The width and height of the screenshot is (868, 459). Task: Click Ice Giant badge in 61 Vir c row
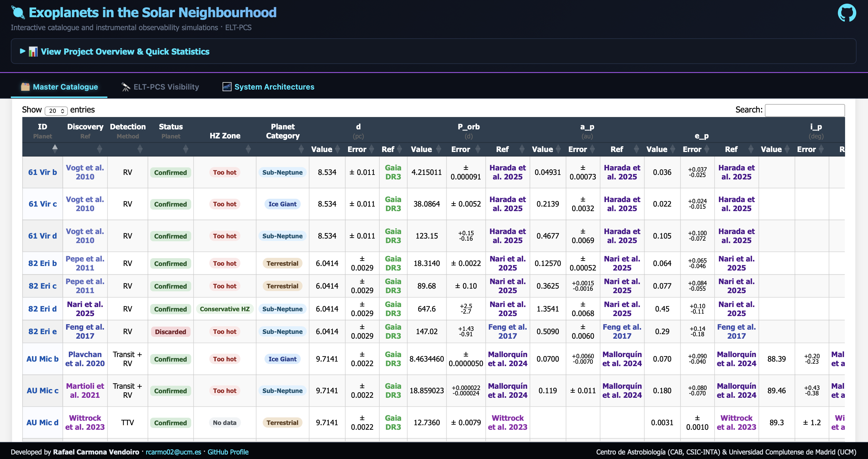[282, 204]
